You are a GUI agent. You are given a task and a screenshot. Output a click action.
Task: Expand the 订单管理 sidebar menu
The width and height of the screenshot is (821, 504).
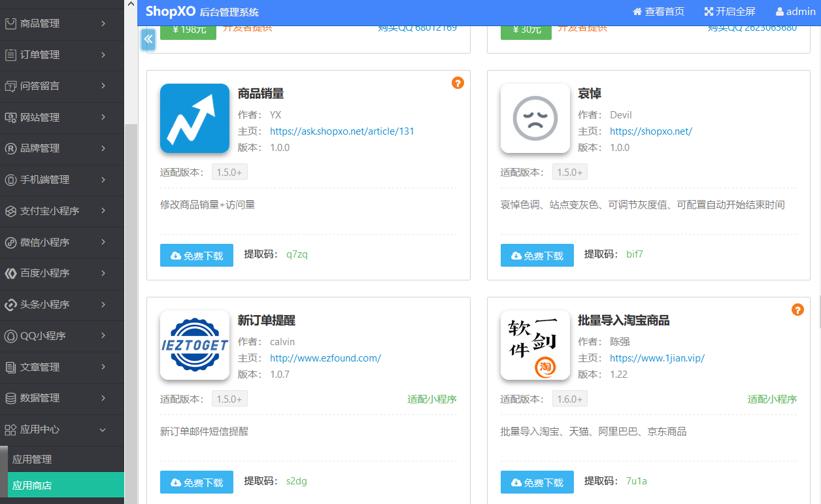(x=61, y=55)
